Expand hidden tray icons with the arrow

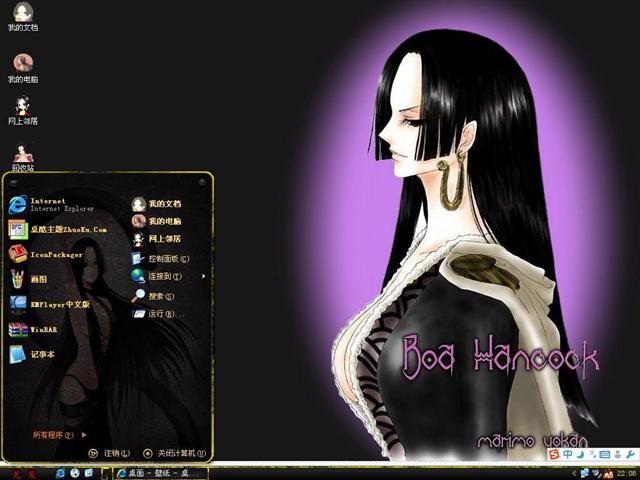coord(575,474)
